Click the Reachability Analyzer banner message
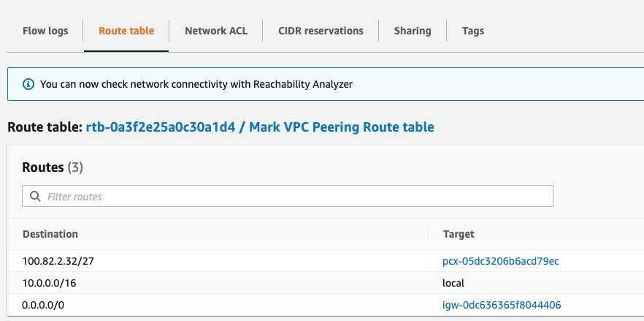 196,84
